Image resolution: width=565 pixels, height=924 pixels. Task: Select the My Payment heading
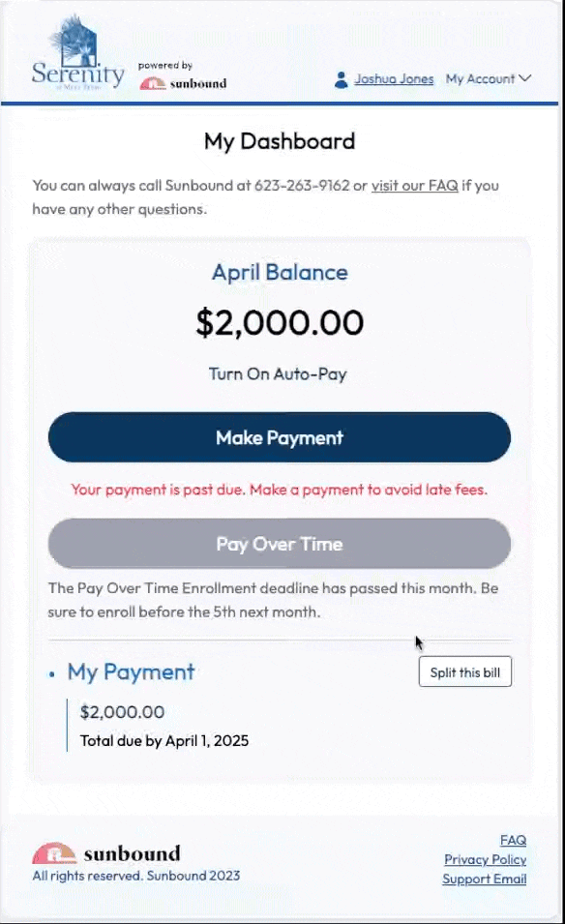click(131, 672)
